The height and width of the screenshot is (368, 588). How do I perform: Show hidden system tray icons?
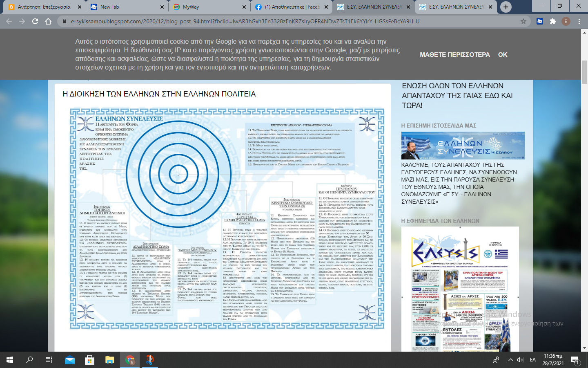tap(510, 360)
